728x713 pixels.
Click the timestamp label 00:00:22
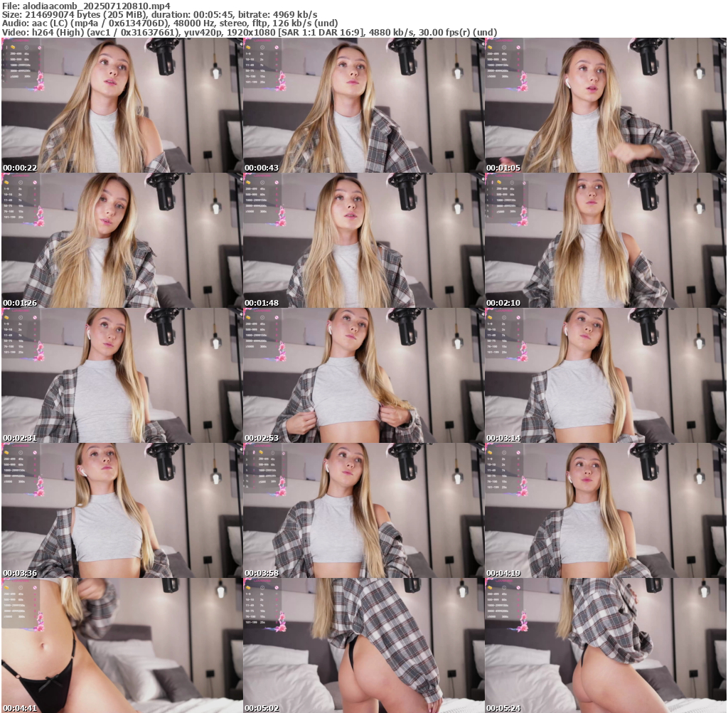20,168
